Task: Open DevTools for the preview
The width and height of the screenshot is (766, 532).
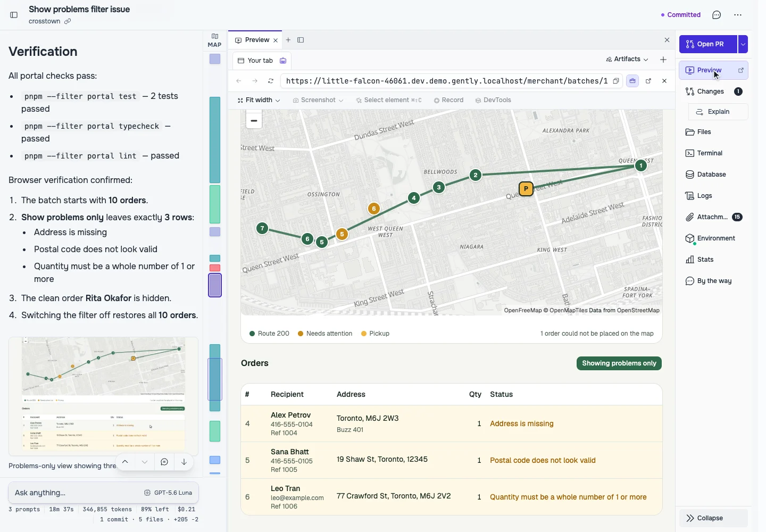Action: tap(493, 100)
